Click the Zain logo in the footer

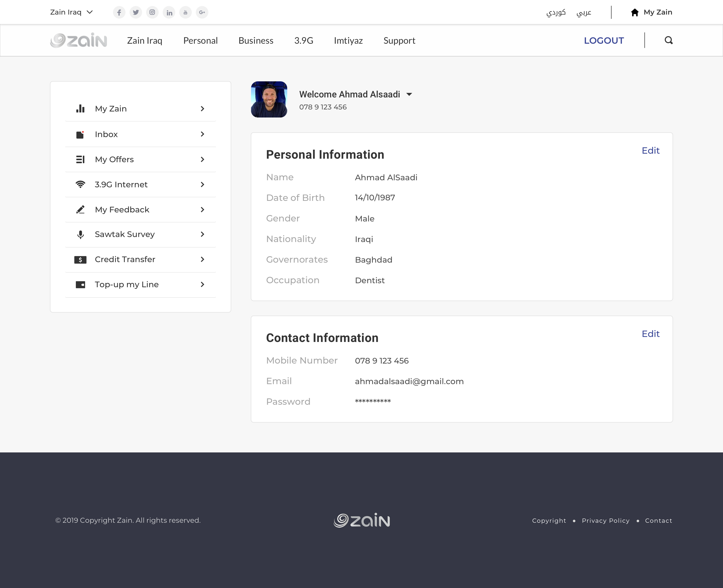[x=362, y=520]
